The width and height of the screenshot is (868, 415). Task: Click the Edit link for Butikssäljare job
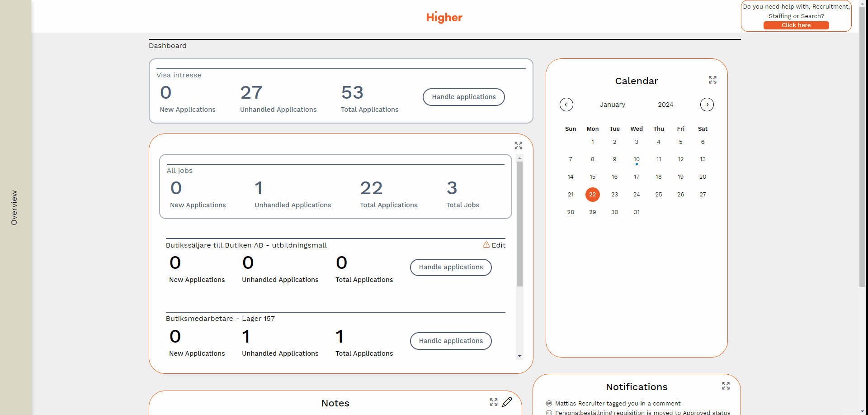coord(498,245)
